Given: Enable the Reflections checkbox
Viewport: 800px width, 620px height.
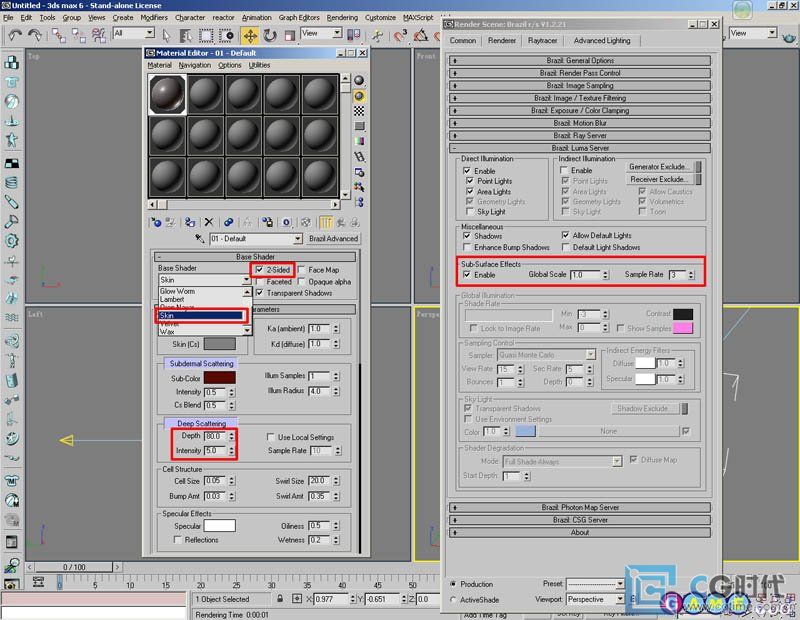Looking at the screenshot, I should click(178, 539).
